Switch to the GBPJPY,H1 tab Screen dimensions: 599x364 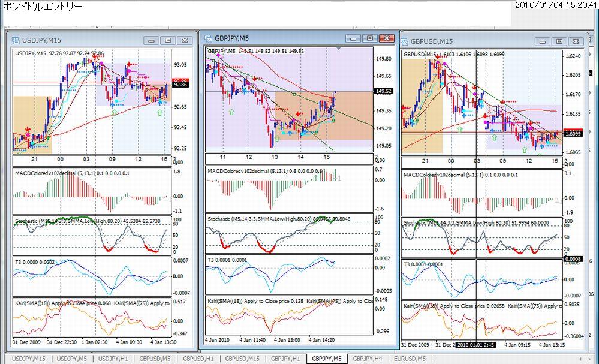[x=285, y=359]
